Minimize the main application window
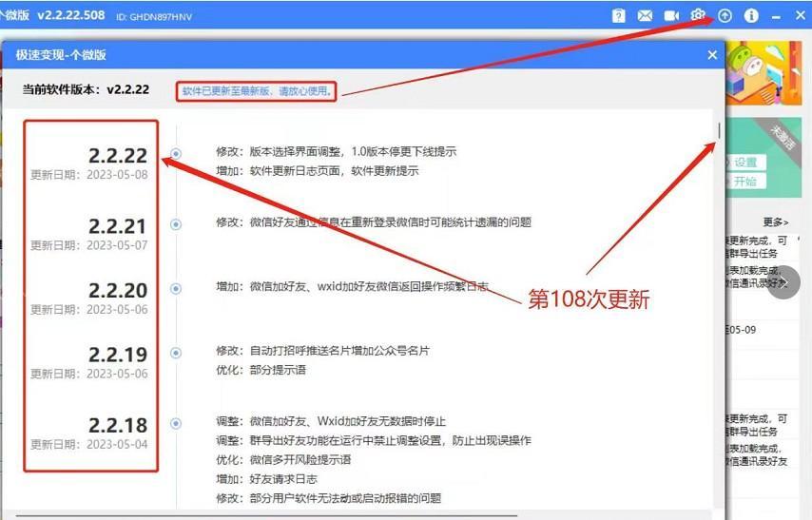Screen dimensions: 812x520 pos(776,16)
